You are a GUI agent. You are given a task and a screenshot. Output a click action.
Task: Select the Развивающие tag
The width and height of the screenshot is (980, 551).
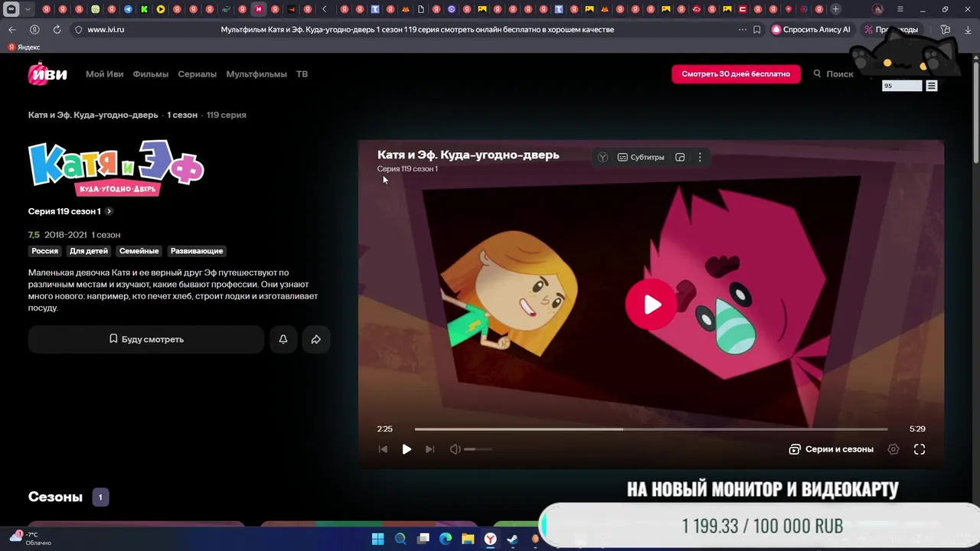(x=197, y=251)
